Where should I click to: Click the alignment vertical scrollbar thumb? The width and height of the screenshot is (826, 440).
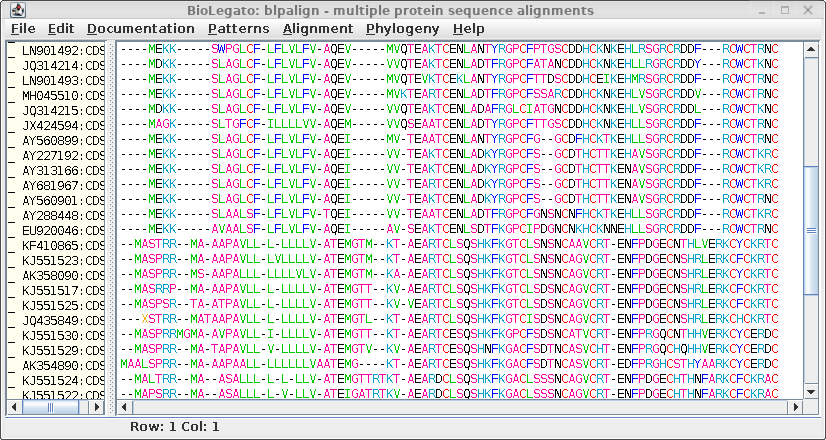[x=811, y=230]
